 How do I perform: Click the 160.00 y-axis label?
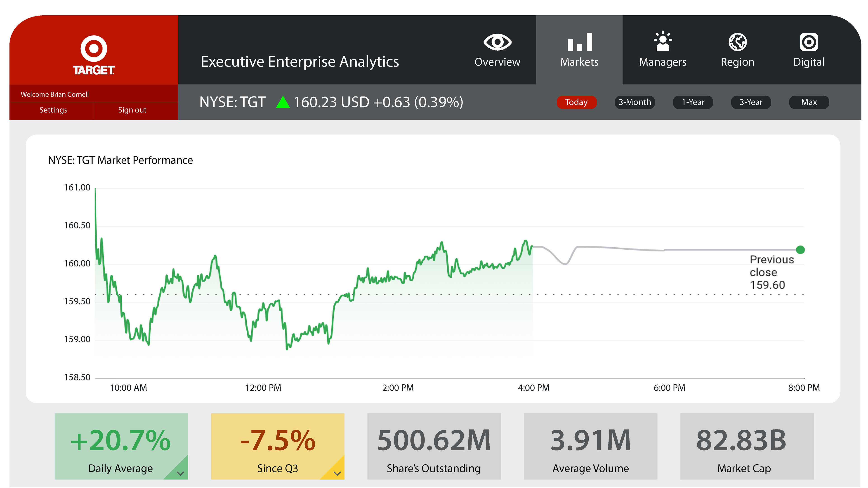point(77,263)
